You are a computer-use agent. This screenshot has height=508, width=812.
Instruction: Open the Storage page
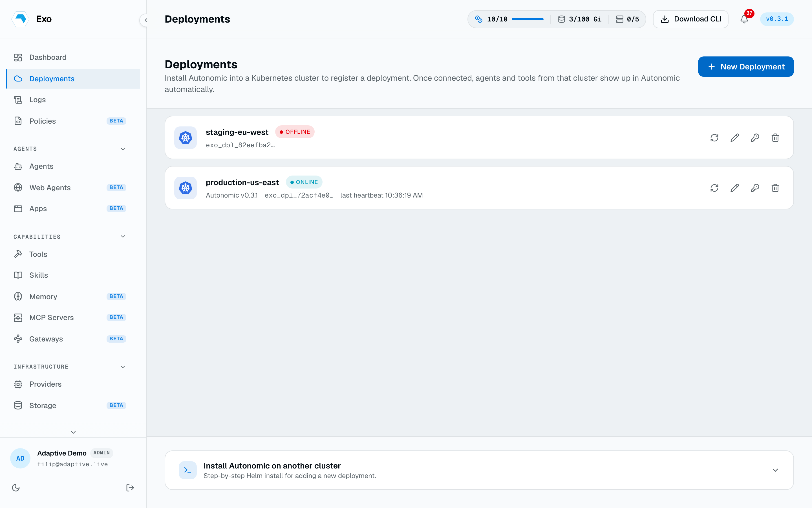[73, 405]
